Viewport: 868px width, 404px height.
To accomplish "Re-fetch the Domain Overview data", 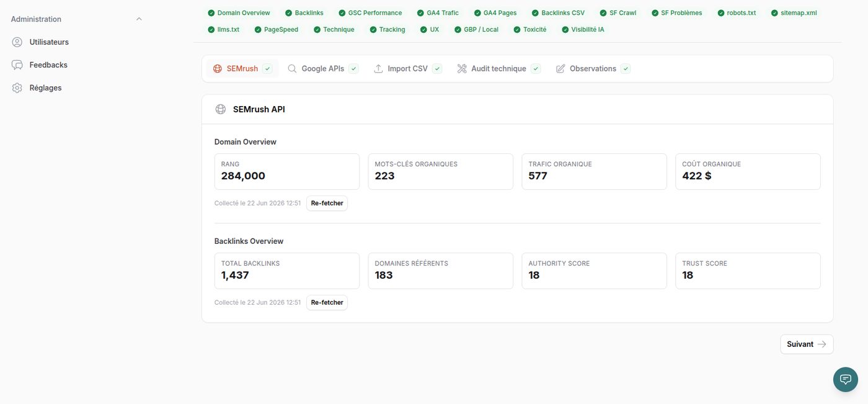I will 327,204.
